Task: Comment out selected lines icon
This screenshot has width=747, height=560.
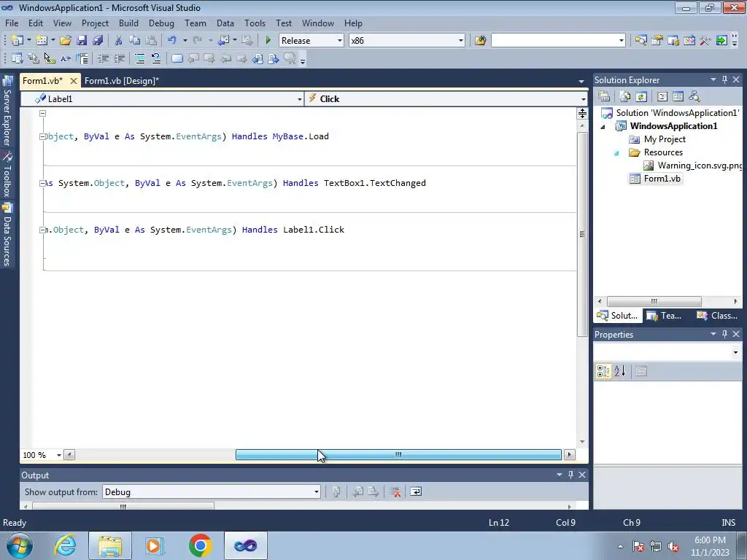Action: 140,58
